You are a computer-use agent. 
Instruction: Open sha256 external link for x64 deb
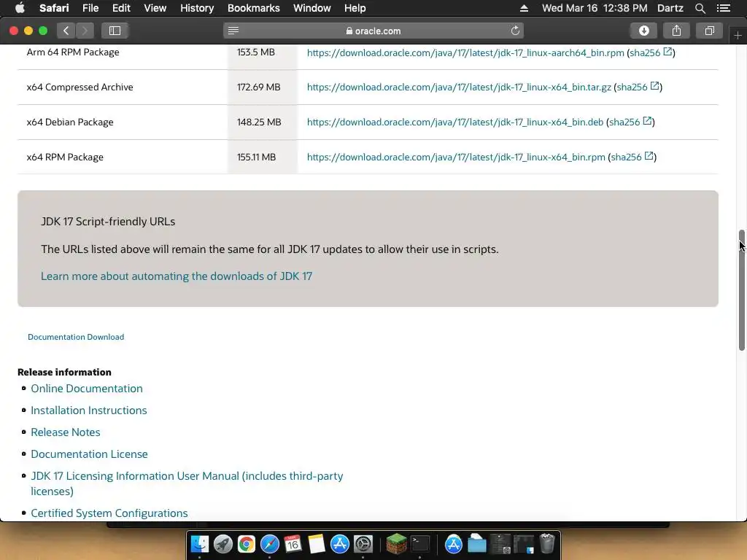click(630, 122)
